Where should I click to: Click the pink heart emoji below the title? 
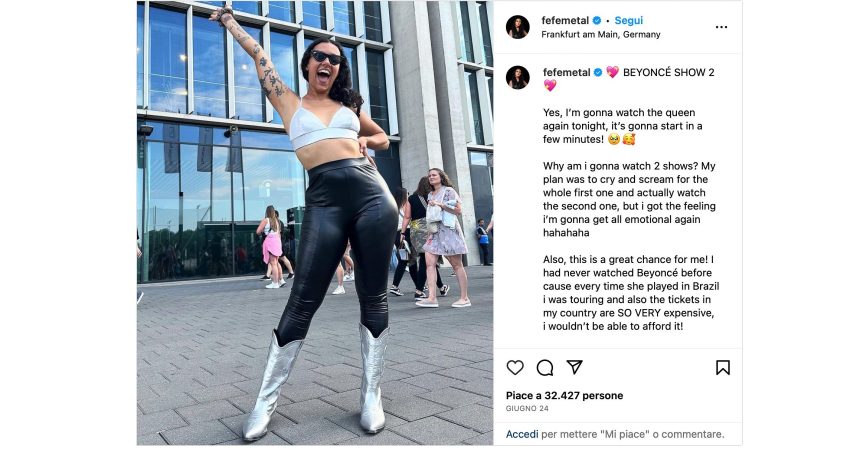point(550,85)
